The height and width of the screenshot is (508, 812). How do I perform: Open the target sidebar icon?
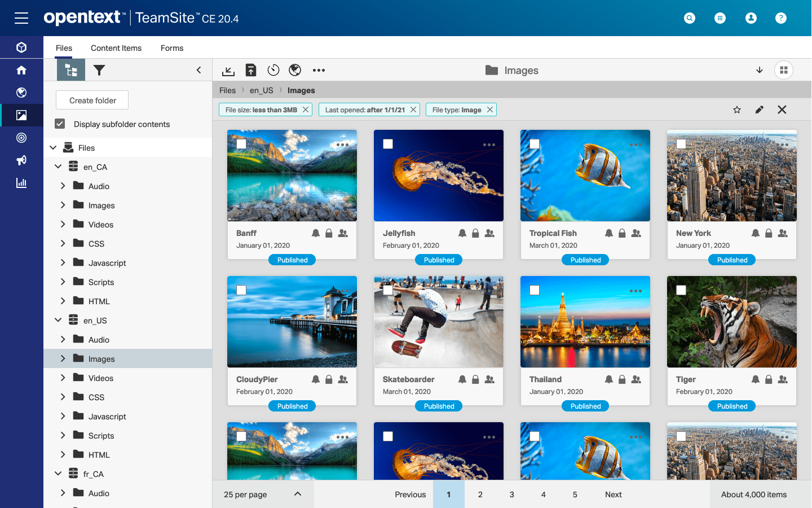21,138
